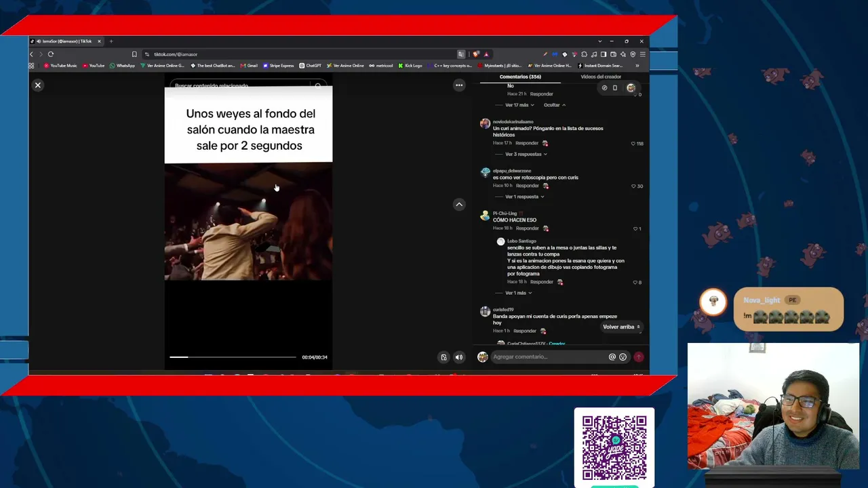The image size is (868, 488).
Task: Open the browser extensions puzzle icon
Action: pos(584,54)
